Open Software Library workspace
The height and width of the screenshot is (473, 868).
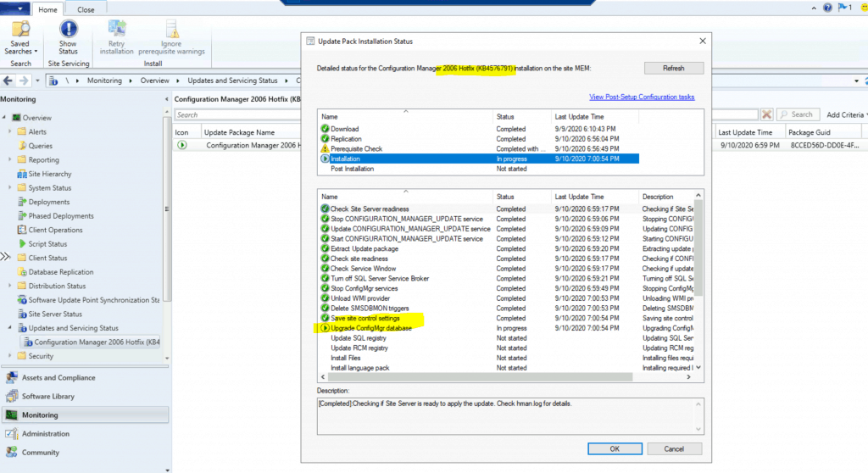point(47,397)
